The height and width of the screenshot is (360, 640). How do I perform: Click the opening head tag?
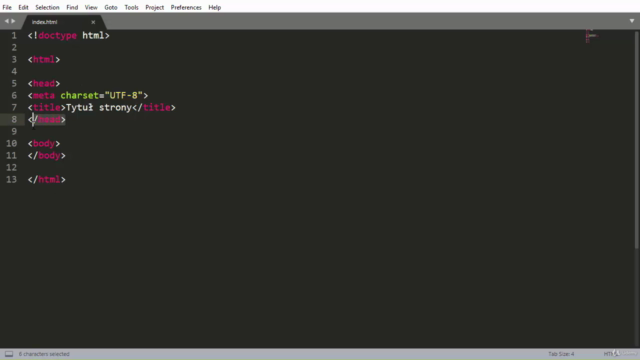pos(44,84)
